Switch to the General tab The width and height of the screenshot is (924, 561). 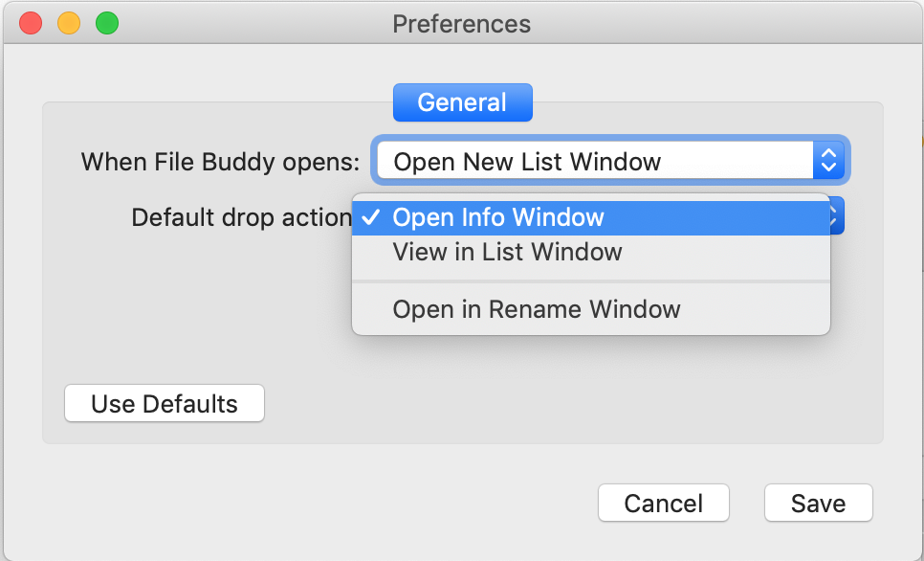[462, 101]
